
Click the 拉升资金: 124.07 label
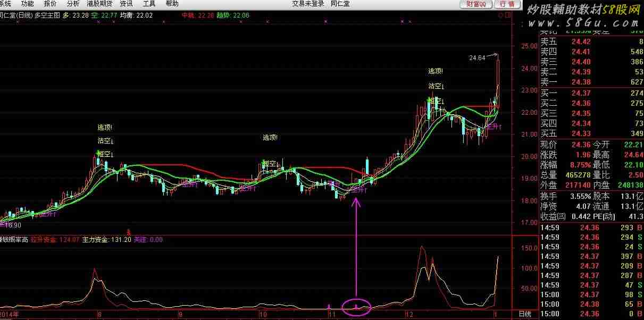pos(55,240)
